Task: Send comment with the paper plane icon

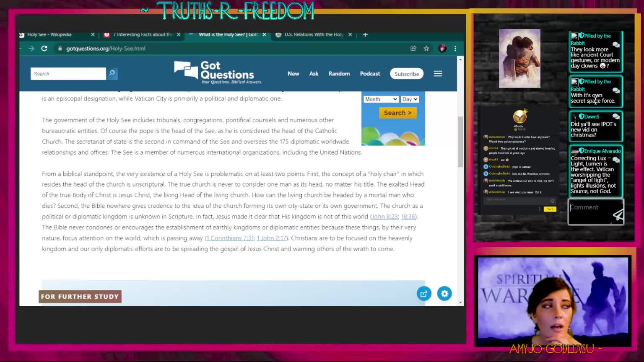Action: pyautogui.click(x=618, y=215)
